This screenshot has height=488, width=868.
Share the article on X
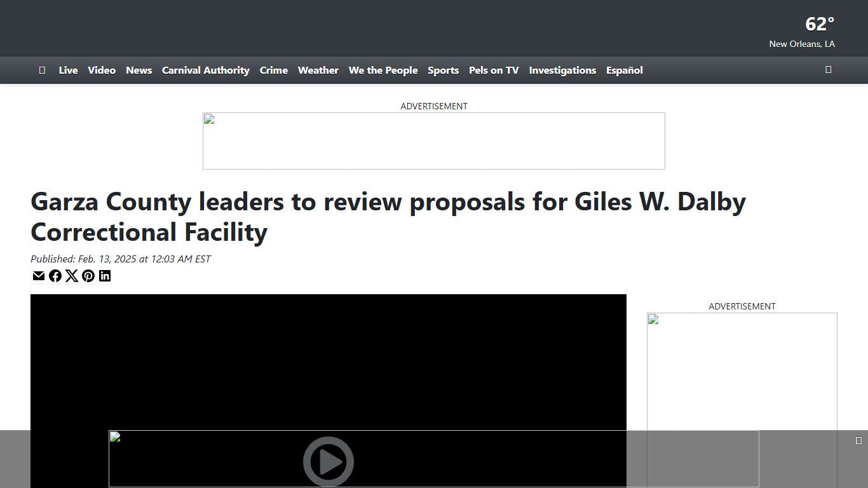point(72,276)
